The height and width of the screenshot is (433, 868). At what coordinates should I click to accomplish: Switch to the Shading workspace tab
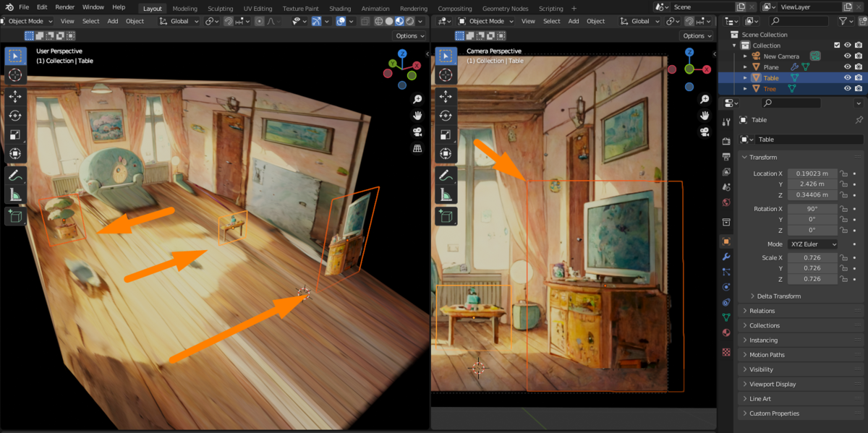click(x=340, y=9)
